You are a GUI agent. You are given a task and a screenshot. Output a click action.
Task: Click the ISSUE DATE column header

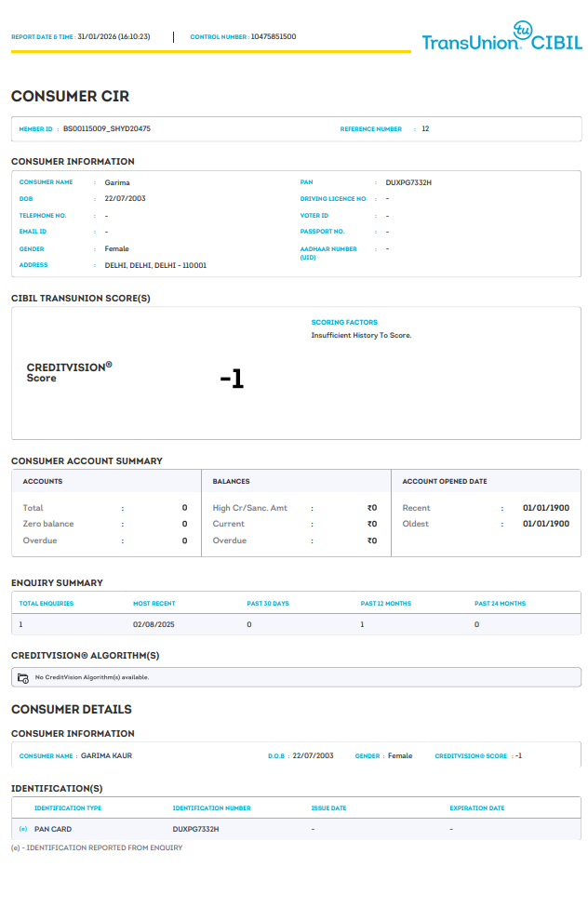click(328, 808)
